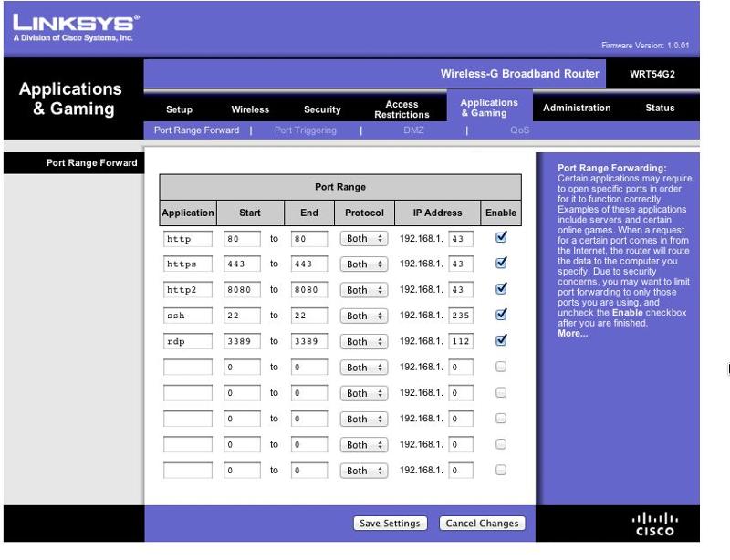Viewport: 730px width, 560px height.
Task: Click the End port field showing 443
Action: [x=308, y=264]
